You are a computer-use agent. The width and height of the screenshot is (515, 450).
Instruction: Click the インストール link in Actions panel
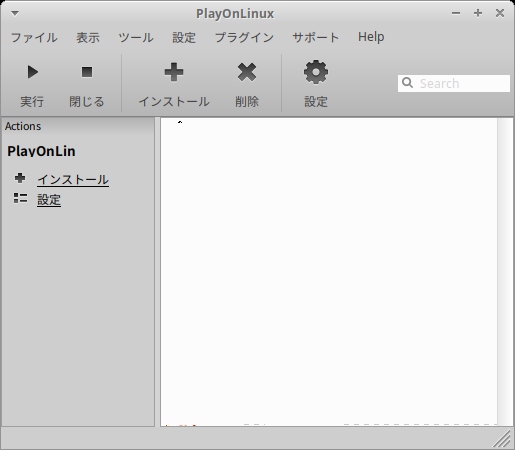click(73, 180)
